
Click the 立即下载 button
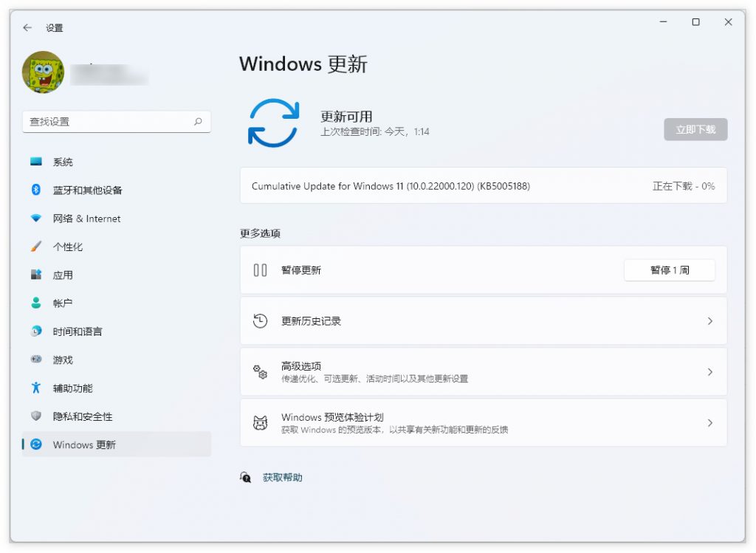695,129
